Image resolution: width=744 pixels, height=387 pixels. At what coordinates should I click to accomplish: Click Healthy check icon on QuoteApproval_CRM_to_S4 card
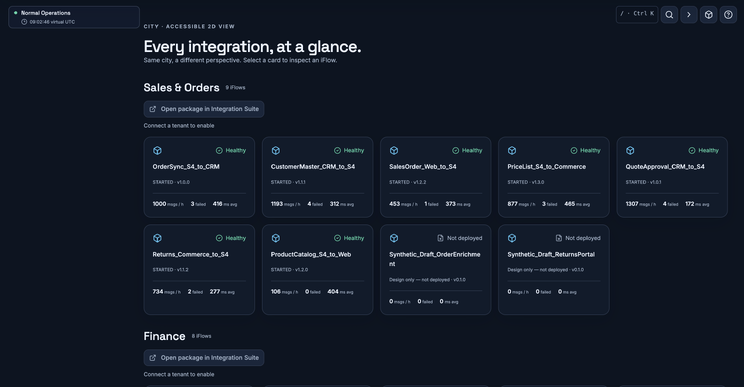point(692,150)
